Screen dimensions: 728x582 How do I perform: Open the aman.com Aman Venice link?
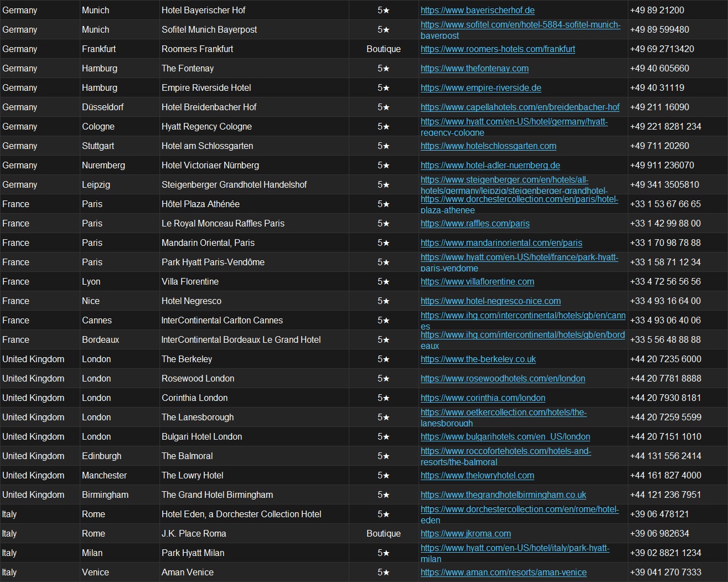pyautogui.click(x=503, y=572)
